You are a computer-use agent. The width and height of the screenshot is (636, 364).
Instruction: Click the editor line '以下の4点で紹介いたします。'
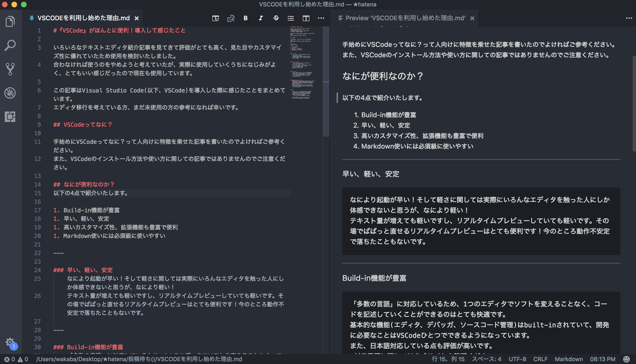tap(91, 193)
